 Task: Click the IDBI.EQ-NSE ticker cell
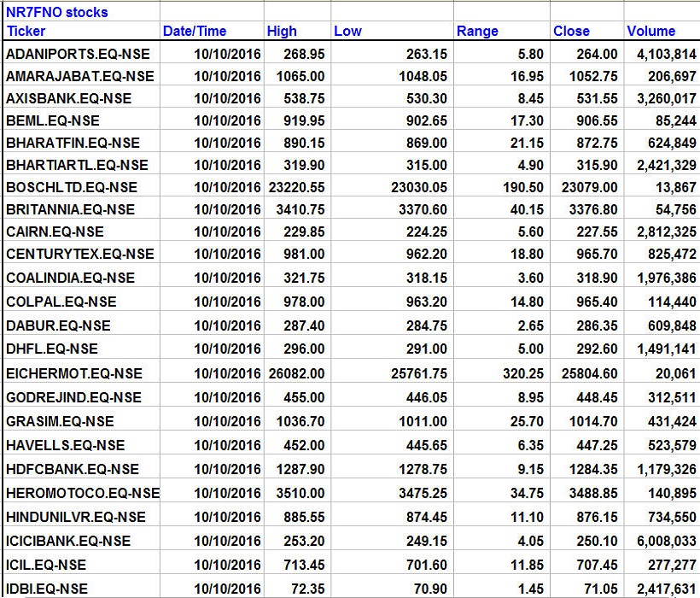47,589
